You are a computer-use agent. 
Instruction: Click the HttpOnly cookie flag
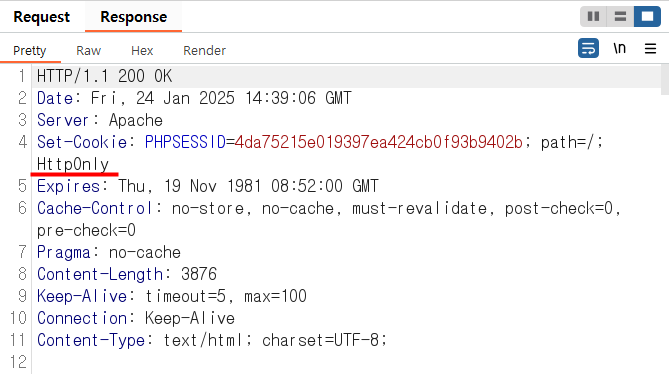pos(73,165)
